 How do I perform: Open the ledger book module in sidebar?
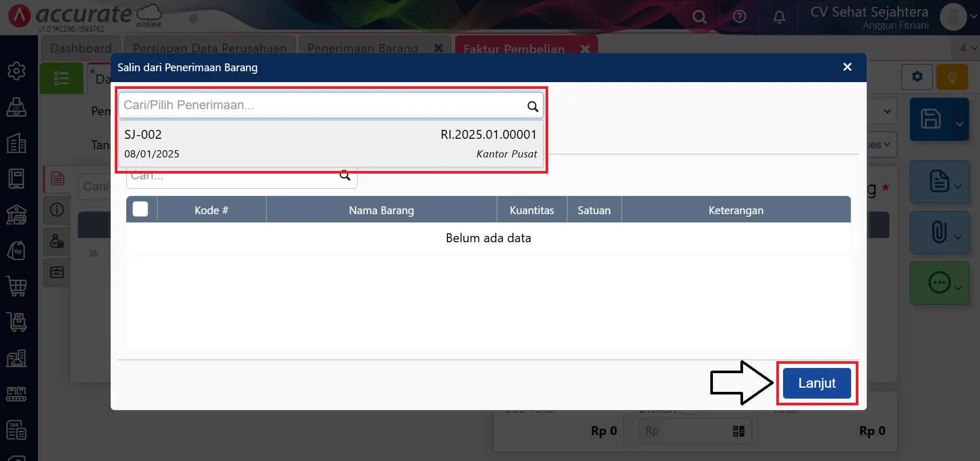pyautogui.click(x=17, y=179)
